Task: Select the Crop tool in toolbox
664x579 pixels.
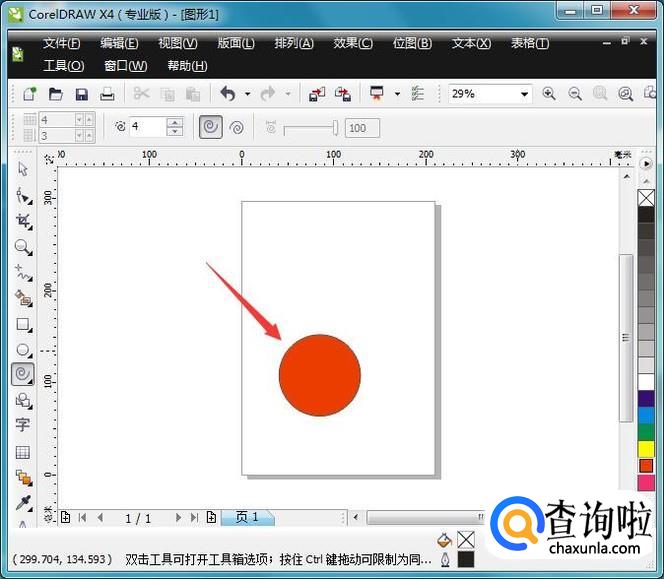Action: click(x=22, y=220)
